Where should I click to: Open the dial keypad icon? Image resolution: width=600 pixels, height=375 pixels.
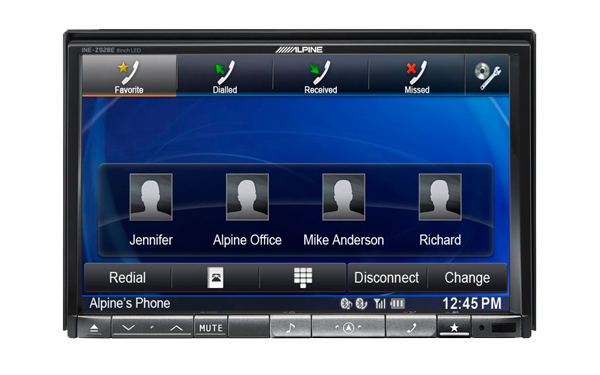click(x=303, y=277)
